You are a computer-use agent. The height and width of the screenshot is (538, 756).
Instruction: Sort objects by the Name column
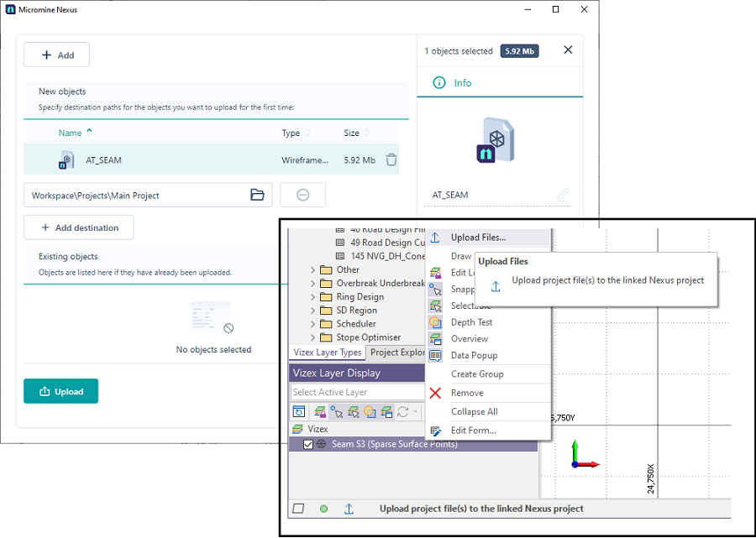pos(76,133)
